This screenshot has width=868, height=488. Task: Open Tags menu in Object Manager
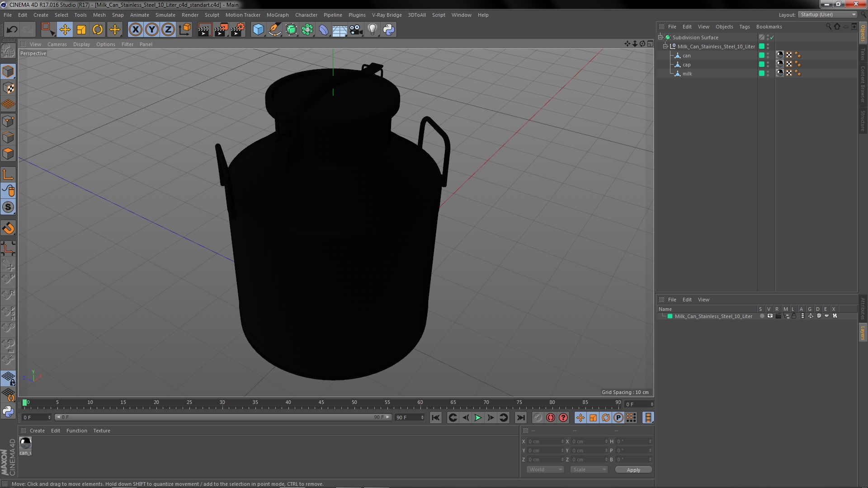[744, 27]
